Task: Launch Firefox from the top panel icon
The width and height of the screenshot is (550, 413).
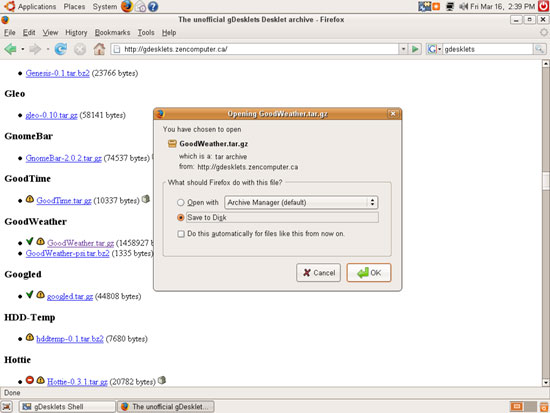Action: coord(126,6)
